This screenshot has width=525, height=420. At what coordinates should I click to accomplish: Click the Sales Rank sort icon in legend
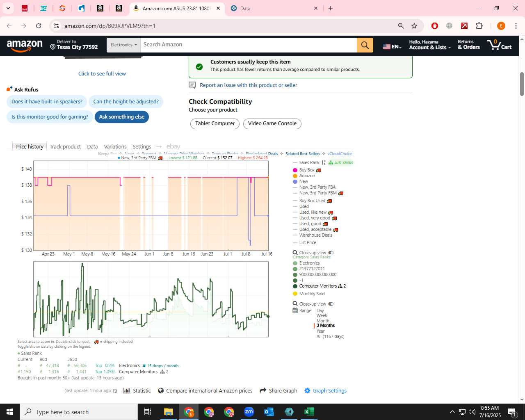[x=323, y=162]
